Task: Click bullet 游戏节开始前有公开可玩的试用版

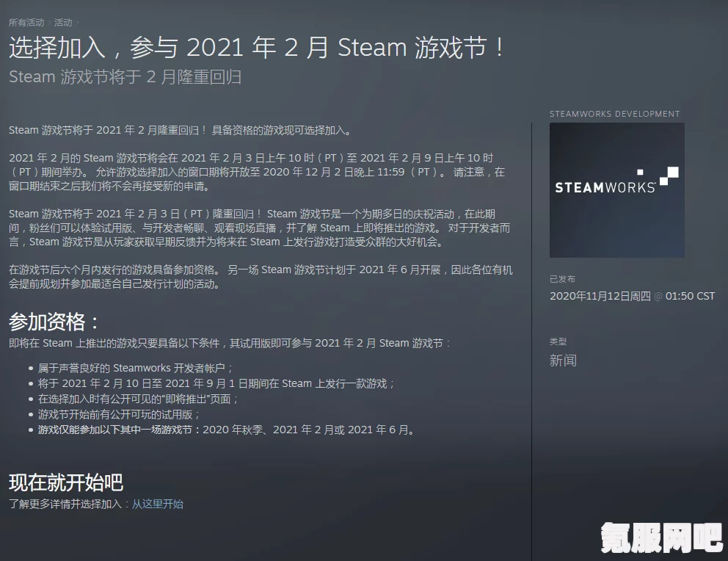Action: [x=119, y=414]
